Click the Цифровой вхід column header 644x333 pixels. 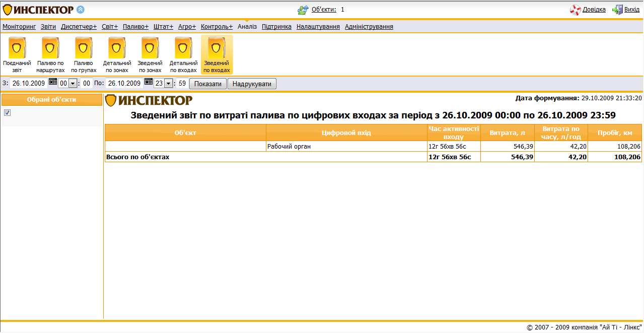pyautogui.click(x=346, y=132)
